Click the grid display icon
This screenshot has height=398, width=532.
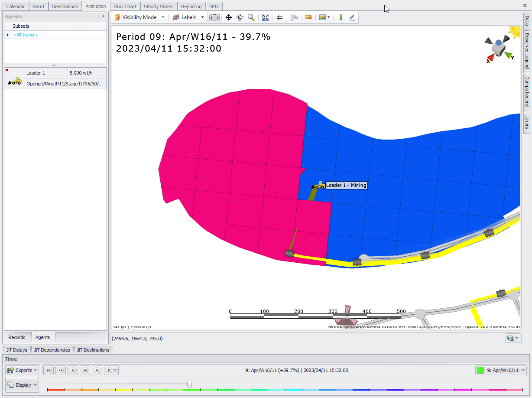pyautogui.click(x=280, y=17)
